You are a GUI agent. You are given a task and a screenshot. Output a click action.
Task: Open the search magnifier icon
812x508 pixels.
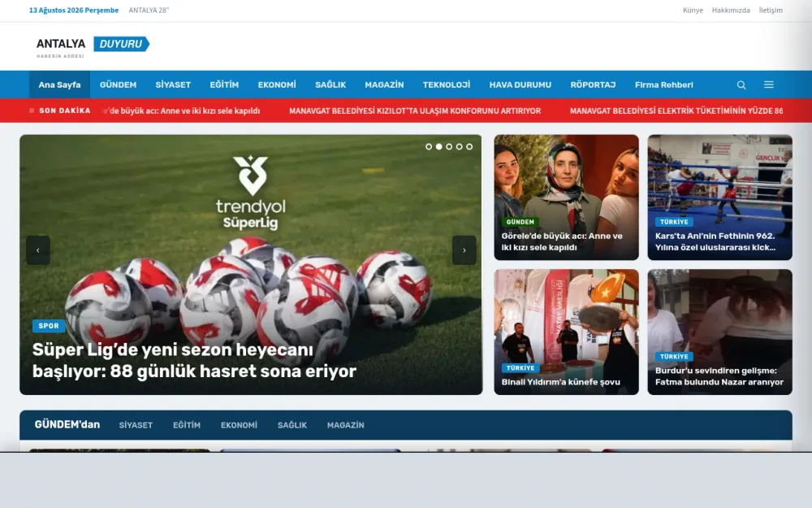click(741, 85)
